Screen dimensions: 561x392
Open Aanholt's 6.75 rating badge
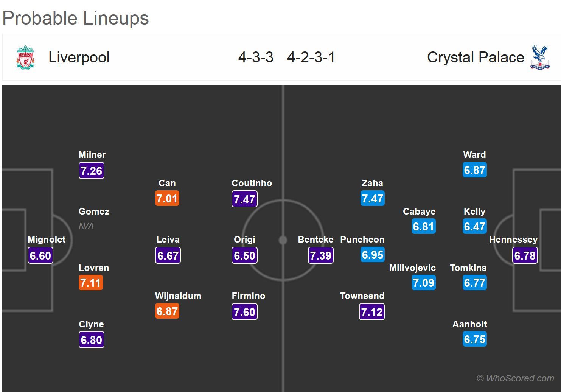474,339
